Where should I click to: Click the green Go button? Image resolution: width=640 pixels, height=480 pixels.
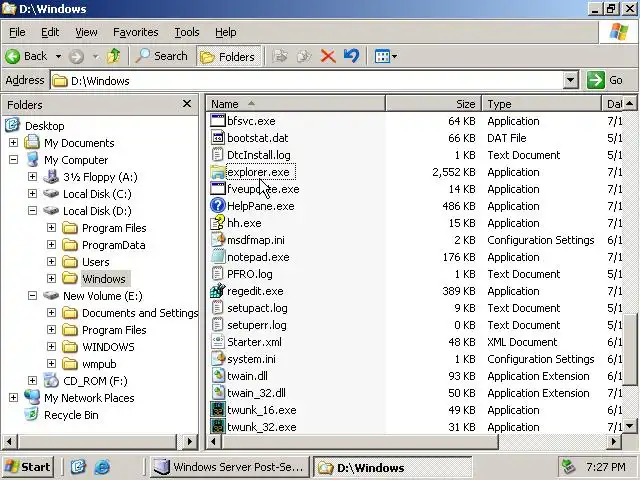click(605, 80)
